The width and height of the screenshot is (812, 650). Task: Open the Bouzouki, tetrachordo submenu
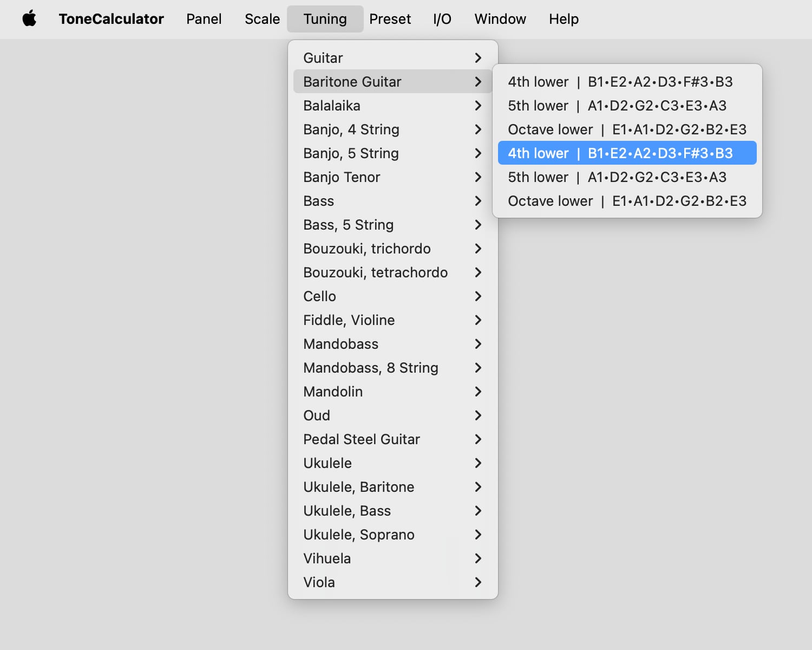(392, 272)
